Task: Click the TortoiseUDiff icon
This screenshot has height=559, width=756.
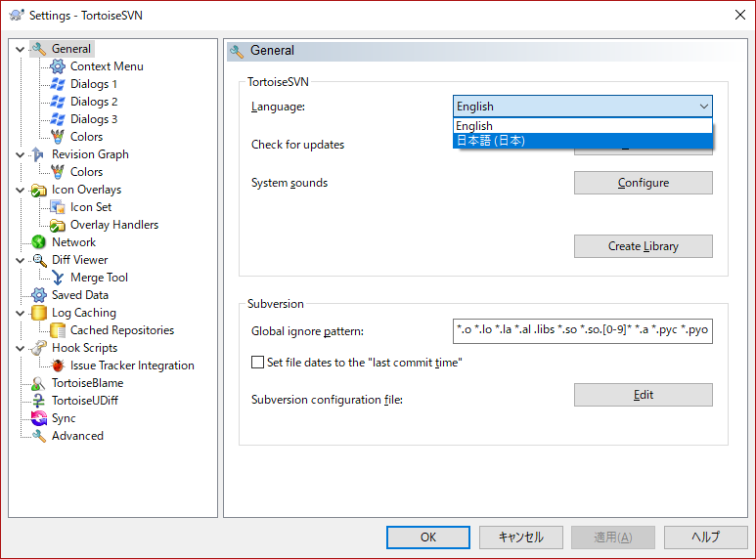Action: (38, 401)
